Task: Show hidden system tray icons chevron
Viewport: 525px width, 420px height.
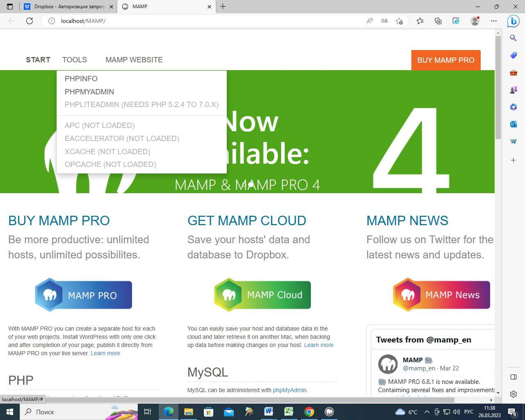Action: pos(427,412)
